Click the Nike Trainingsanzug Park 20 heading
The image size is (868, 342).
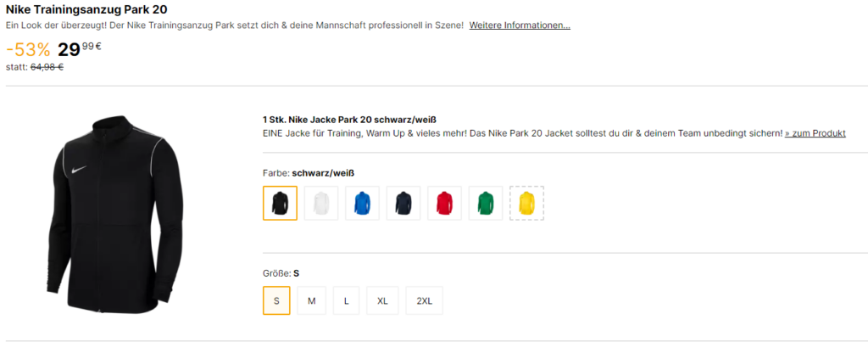tap(86, 9)
